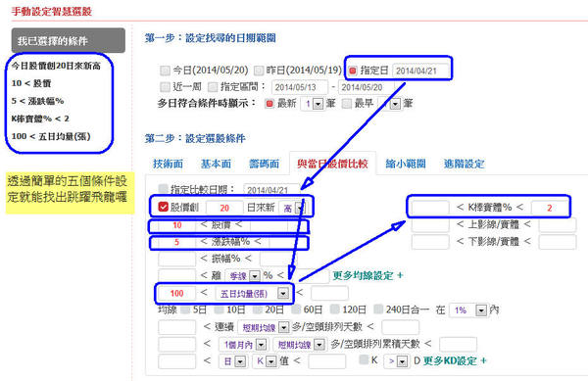Image resolution: width=588 pixels, height=381 pixels.
Task: Click the K 值 maximum input field
Action: [326, 361]
